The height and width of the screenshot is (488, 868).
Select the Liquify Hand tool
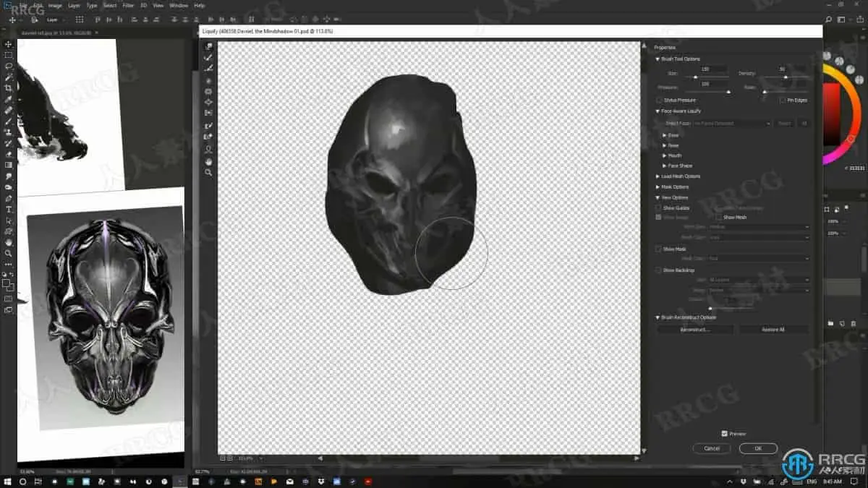tap(208, 161)
